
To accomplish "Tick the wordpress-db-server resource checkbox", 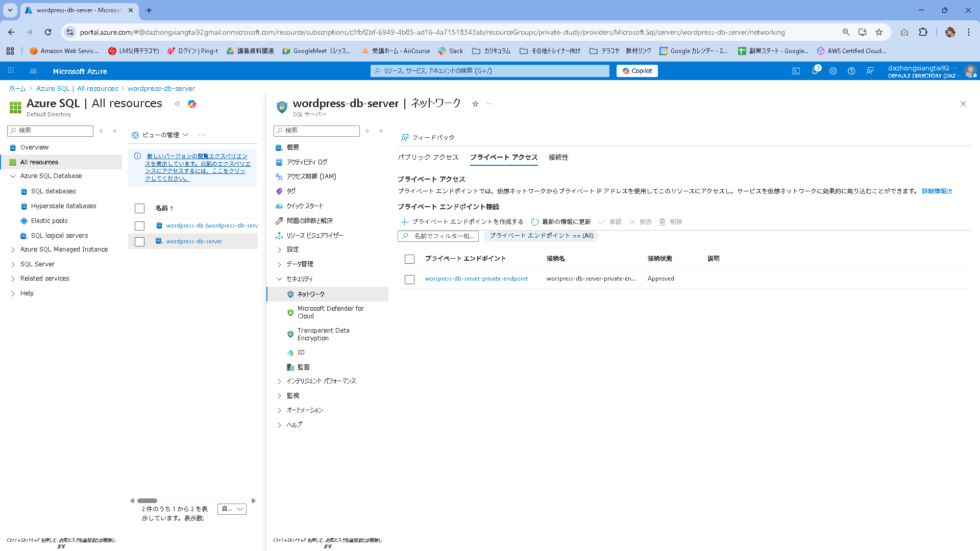I will [139, 241].
